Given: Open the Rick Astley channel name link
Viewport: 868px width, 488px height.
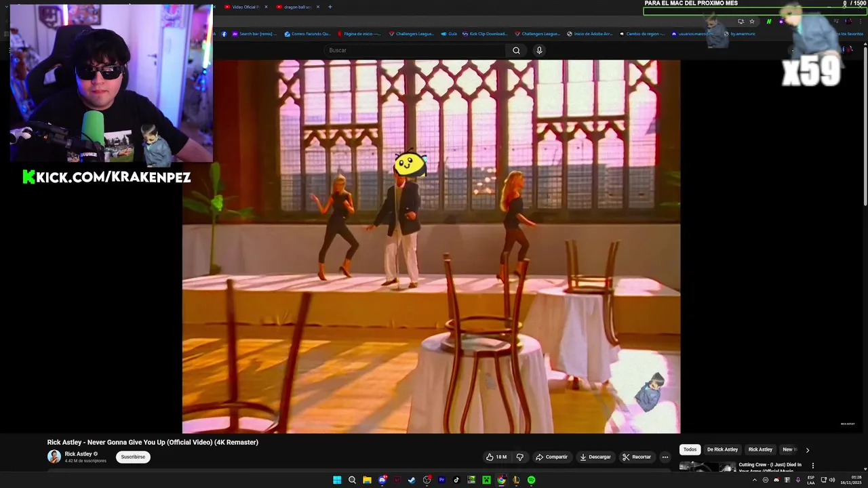Looking at the screenshot, I should (78, 454).
